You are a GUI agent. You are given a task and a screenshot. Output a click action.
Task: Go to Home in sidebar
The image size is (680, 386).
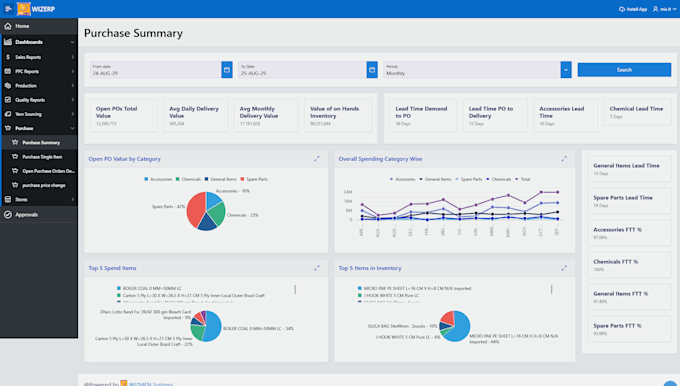[39, 26]
